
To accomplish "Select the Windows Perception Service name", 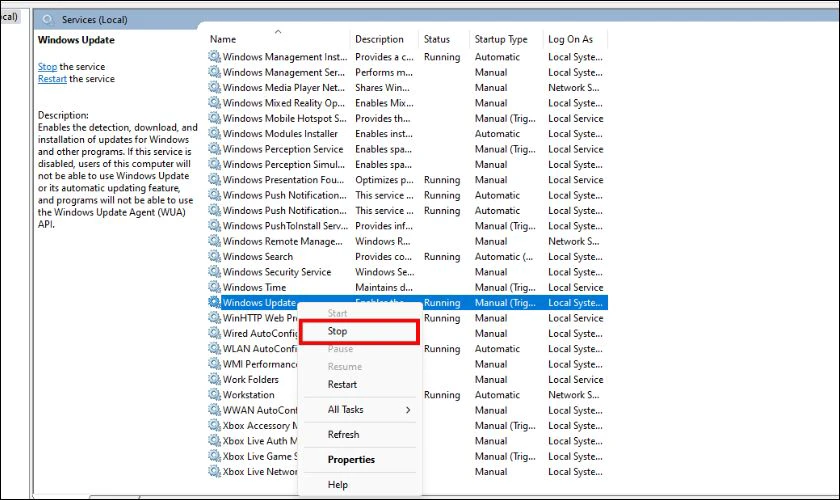I will (283, 149).
